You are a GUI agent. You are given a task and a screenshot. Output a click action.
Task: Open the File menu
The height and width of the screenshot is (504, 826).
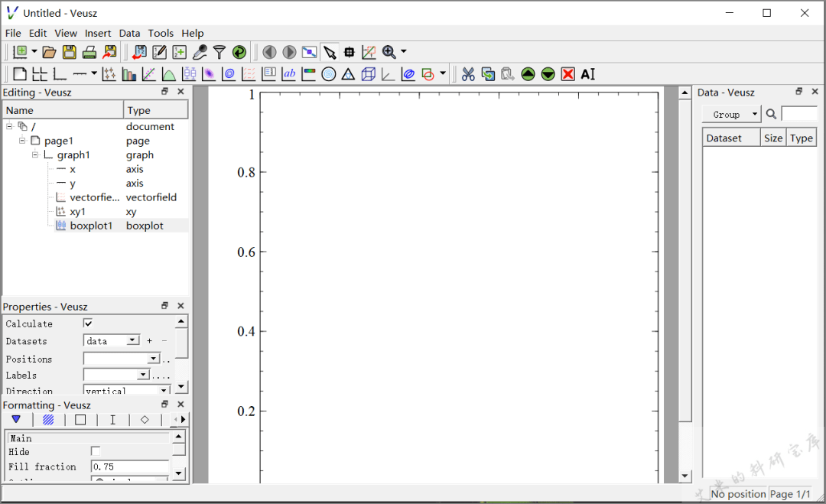pos(13,33)
